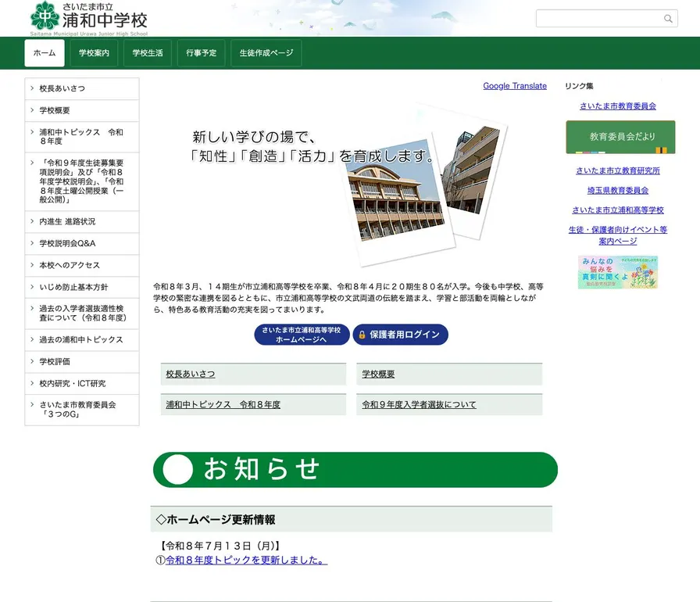Open sidebar item 過去の入学者選抜適性検査について
Viewport: 700px width, 602px height.
click(82, 314)
